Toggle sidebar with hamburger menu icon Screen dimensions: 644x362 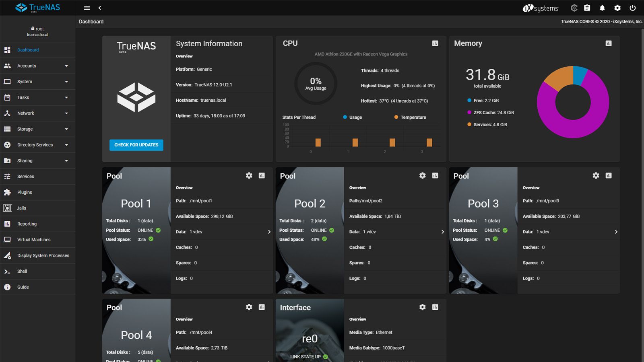(87, 8)
